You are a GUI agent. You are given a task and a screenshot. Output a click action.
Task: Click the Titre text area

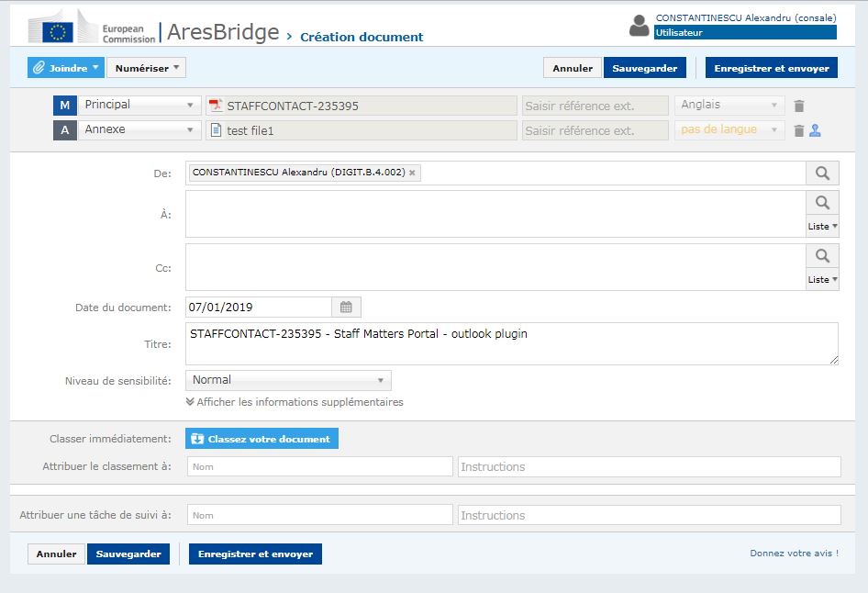point(512,344)
